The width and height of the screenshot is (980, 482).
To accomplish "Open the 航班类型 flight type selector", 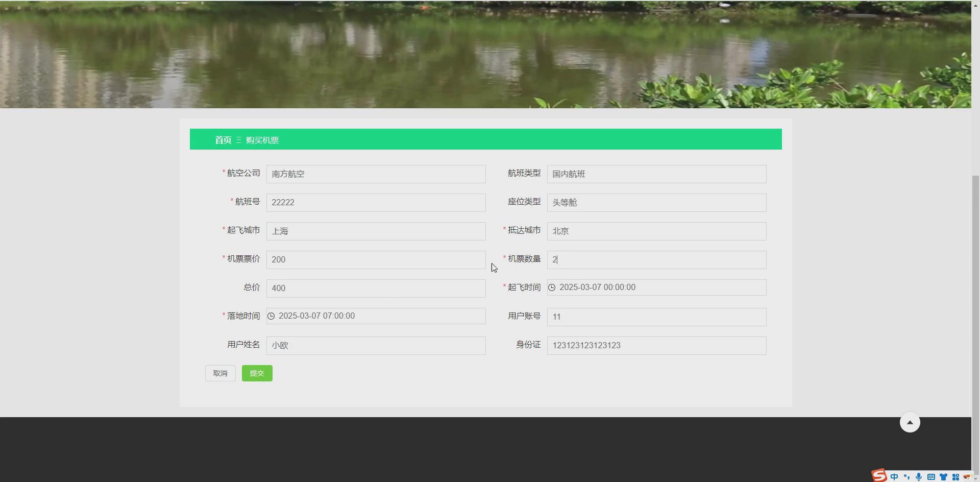I will [656, 174].
